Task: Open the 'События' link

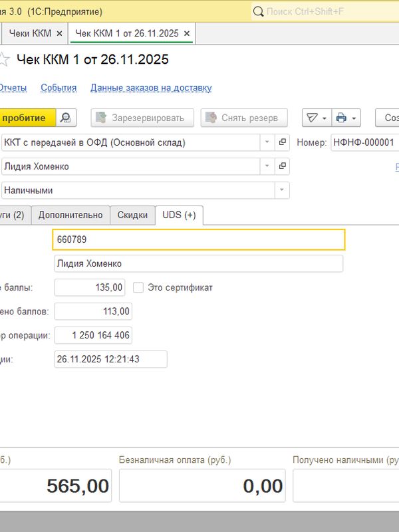Action: click(59, 88)
